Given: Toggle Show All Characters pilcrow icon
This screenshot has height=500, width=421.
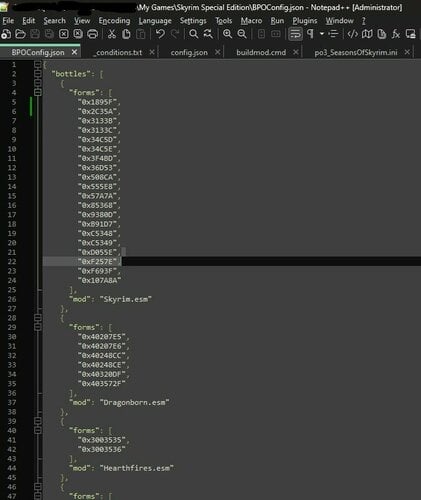Looking at the screenshot, I should [310, 34].
